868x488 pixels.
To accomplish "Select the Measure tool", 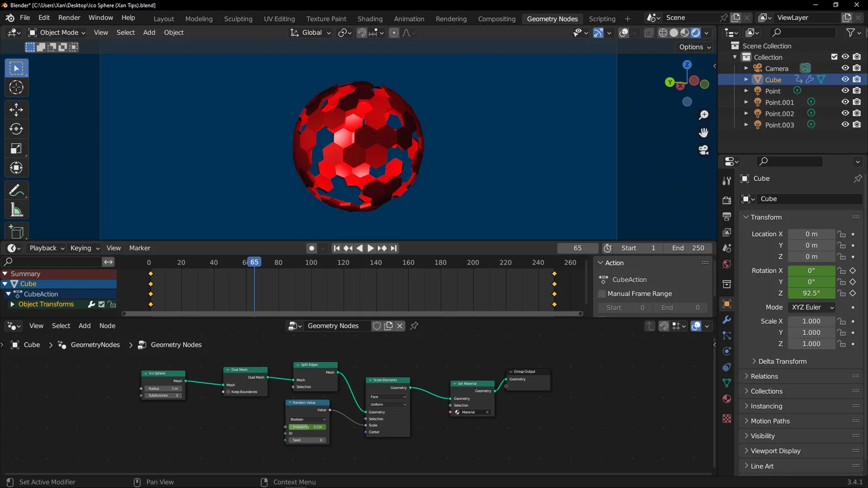I will click(x=16, y=209).
